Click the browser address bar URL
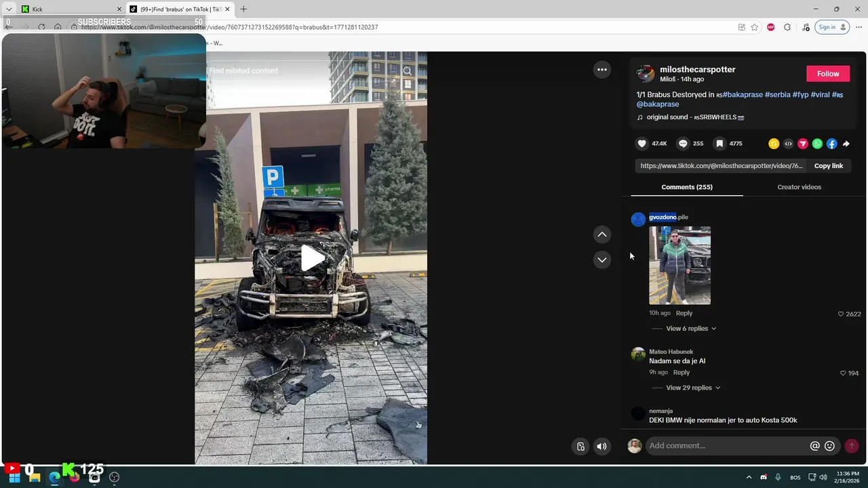This screenshot has width=868, height=488. coord(229,27)
